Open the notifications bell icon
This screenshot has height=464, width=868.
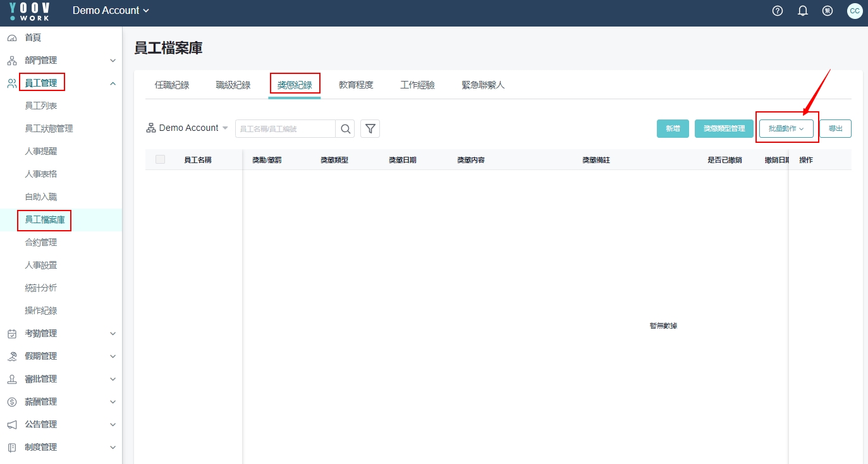click(x=803, y=11)
